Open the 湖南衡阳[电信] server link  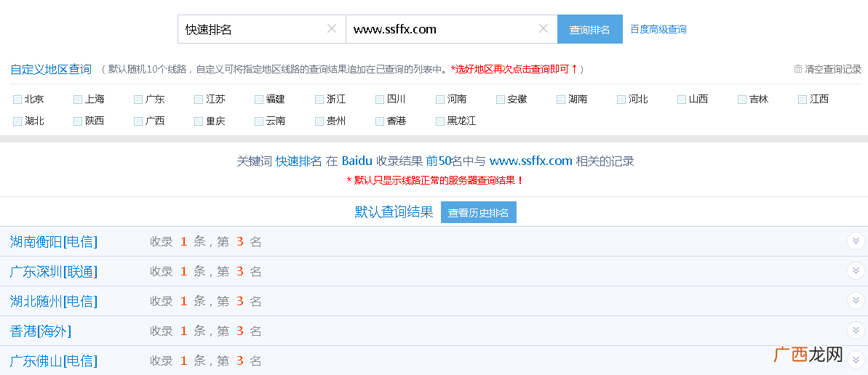[54, 241]
